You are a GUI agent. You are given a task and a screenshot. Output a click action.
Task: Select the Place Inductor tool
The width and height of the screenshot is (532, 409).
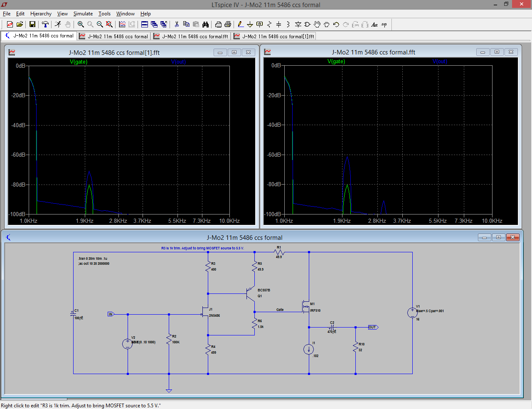(x=288, y=25)
